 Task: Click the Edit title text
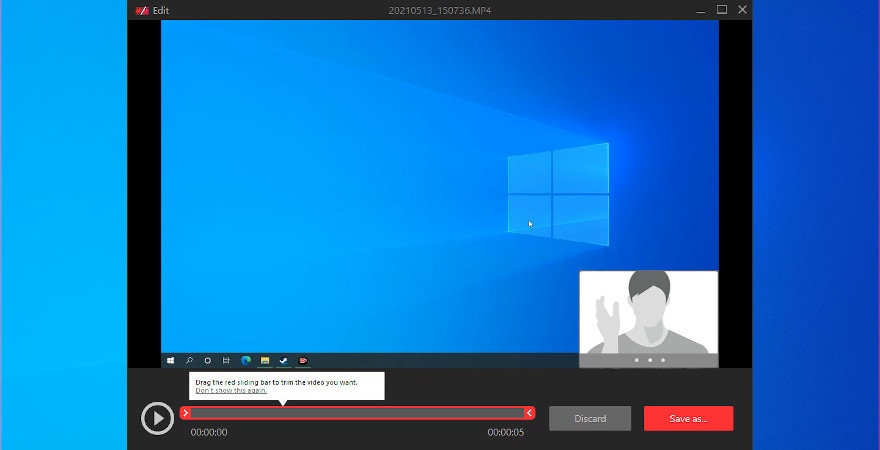[161, 10]
